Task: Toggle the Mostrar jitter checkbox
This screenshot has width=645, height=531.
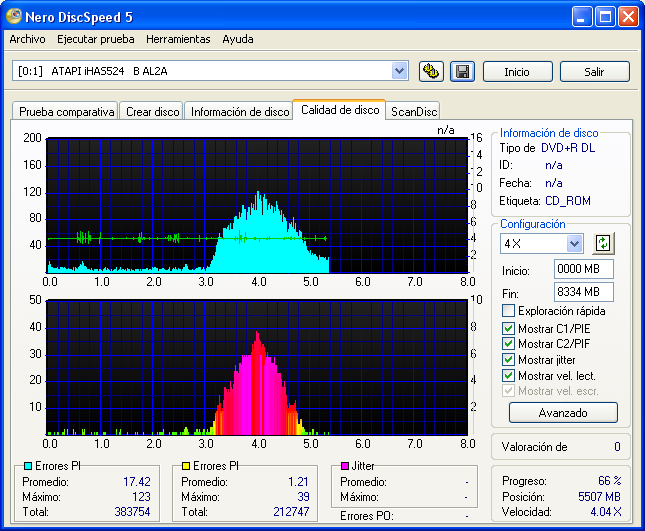Action: tap(508, 359)
